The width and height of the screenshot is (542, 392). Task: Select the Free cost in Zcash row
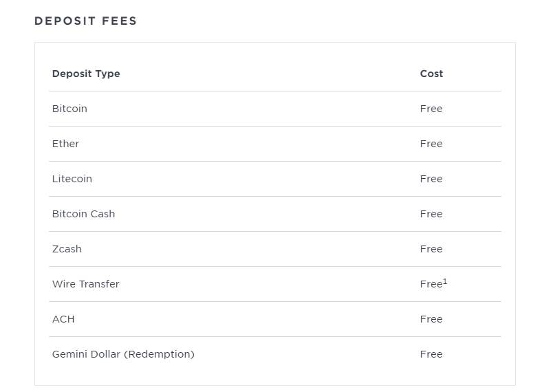pos(431,249)
